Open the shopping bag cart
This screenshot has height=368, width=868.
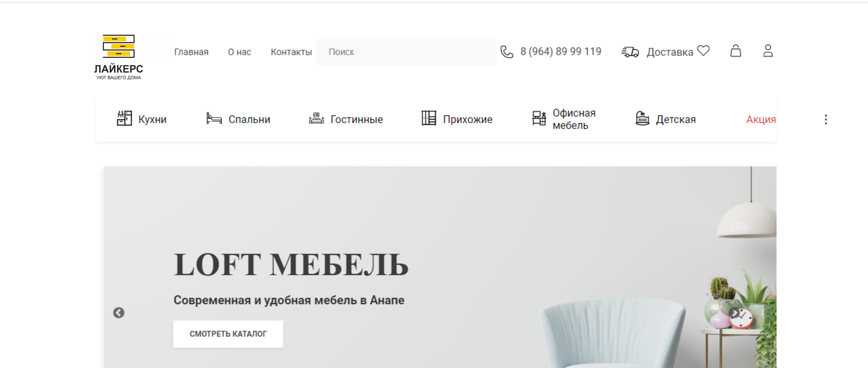pyautogui.click(x=735, y=51)
